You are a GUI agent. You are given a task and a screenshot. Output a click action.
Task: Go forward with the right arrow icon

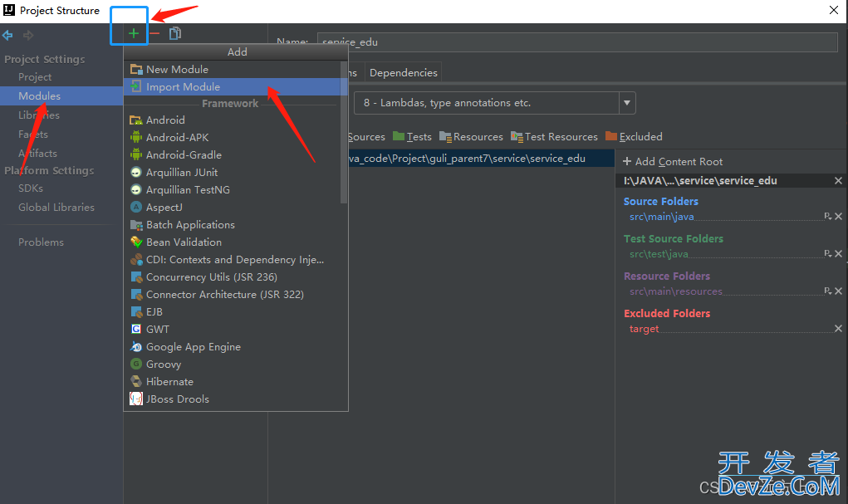[x=28, y=35]
